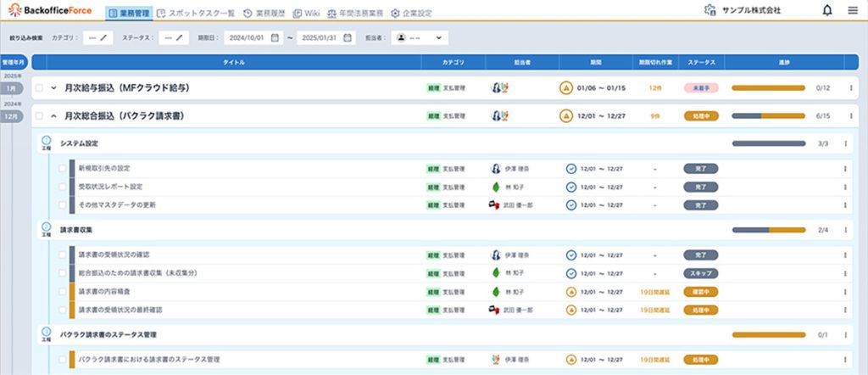Click the warning icon on 月次給与振込 period
This screenshot has width=868, height=375.
click(x=566, y=87)
